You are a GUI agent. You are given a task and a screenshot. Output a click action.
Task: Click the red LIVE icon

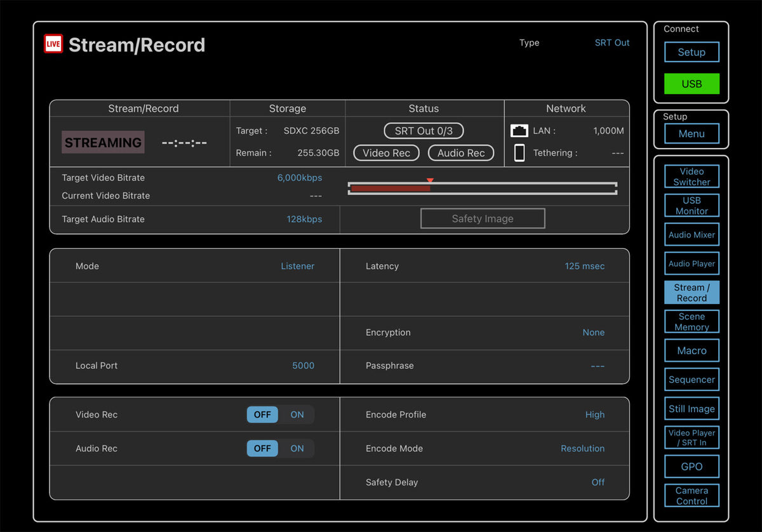[x=53, y=44]
